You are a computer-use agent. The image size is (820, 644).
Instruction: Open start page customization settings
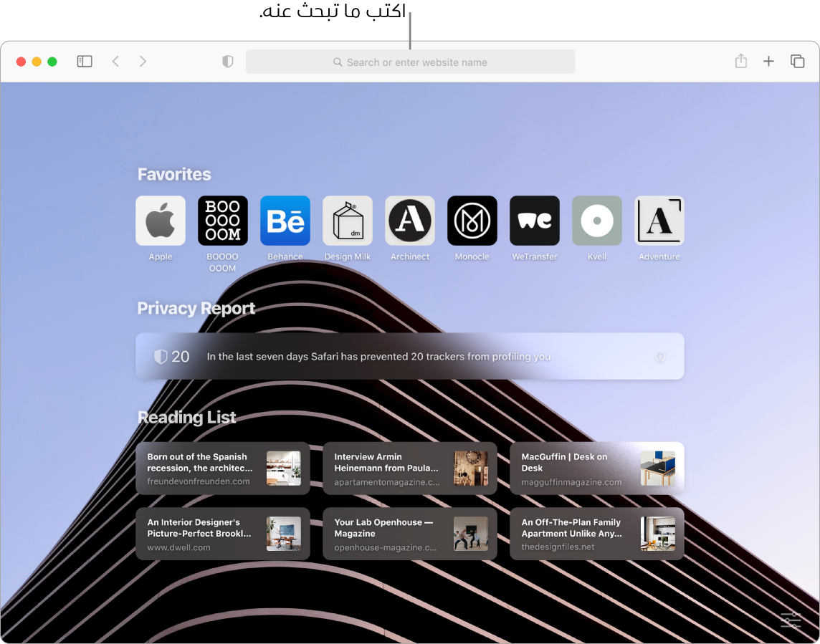(x=791, y=620)
